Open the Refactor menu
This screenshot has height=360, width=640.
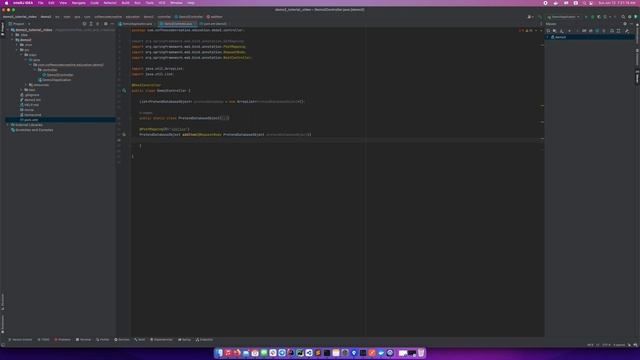coord(110,3)
